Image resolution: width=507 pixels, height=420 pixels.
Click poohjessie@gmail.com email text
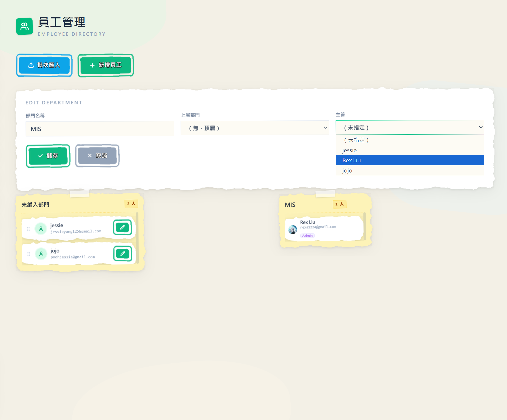point(73,257)
